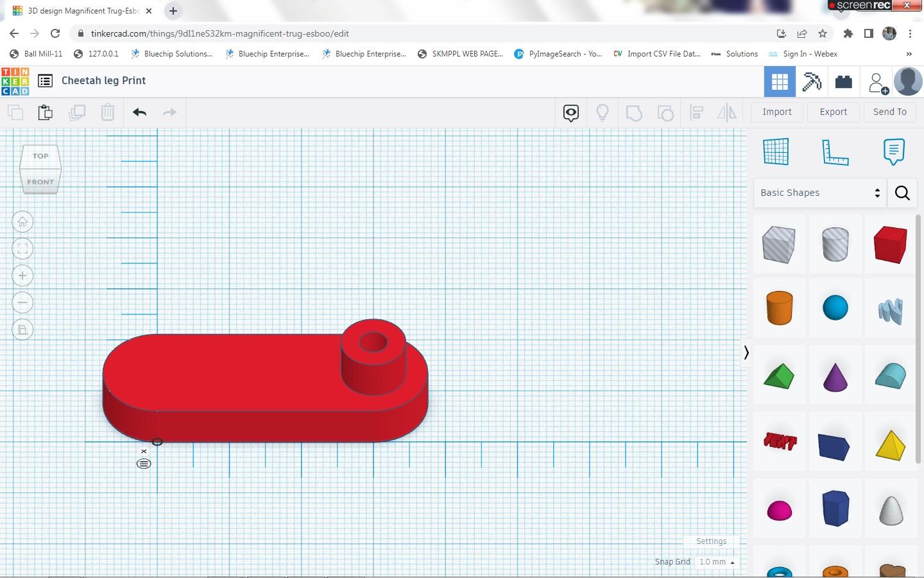Viewport: 924px width, 578px height.
Task: Pick the striped hole Box shape
Action: pos(779,245)
